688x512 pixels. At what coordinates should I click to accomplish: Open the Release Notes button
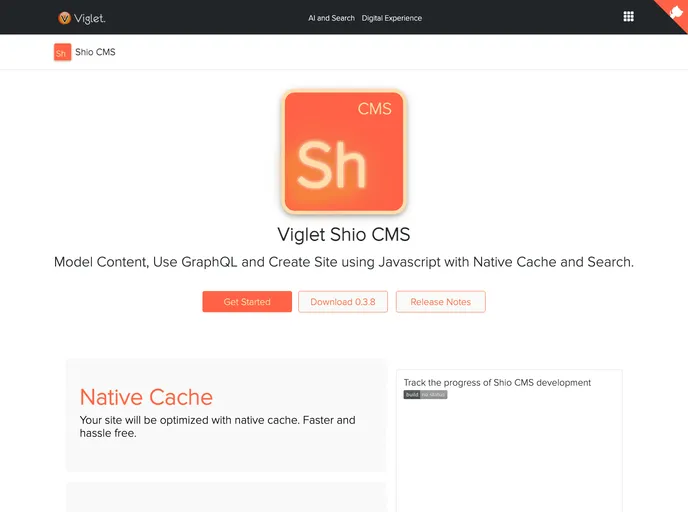point(441,302)
